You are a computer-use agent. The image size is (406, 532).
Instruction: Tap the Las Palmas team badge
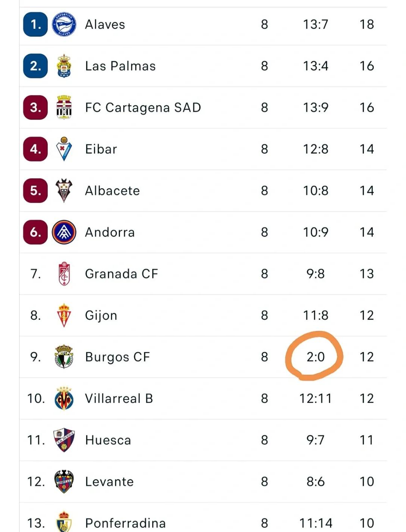[64, 66]
